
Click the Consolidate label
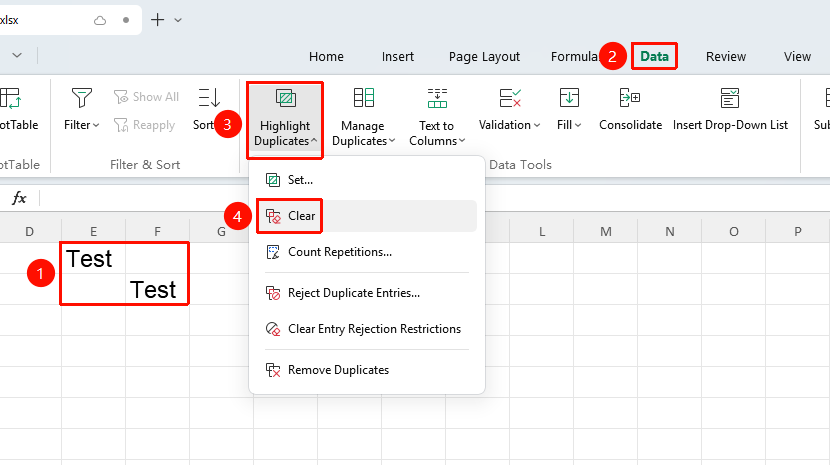(x=630, y=125)
